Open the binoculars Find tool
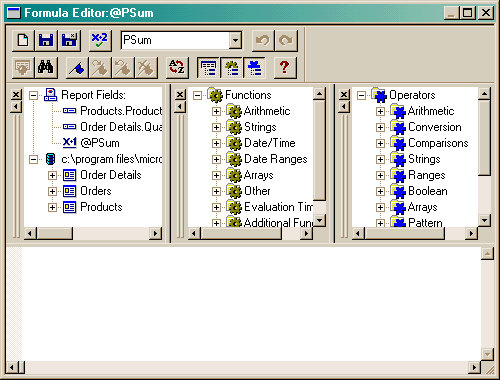Image resolution: width=500 pixels, height=380 pixels. [46, 68]
